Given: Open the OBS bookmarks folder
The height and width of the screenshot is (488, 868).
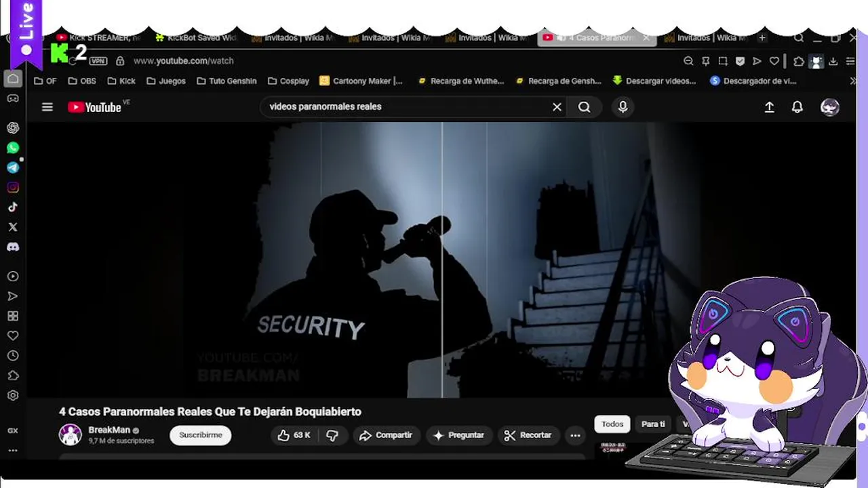Looking at the screenshot, I should pos(82,81).
